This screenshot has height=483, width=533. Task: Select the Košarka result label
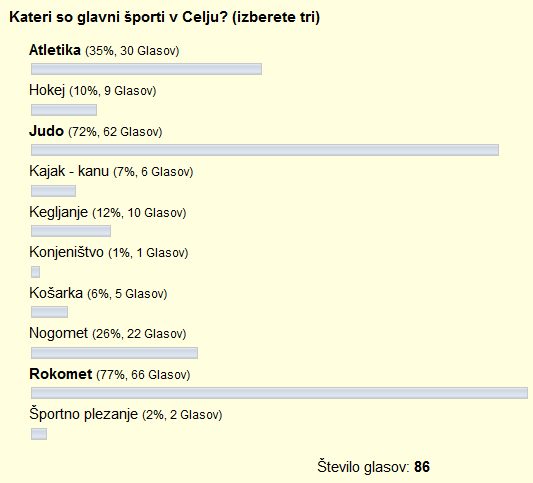pos(98,293)
